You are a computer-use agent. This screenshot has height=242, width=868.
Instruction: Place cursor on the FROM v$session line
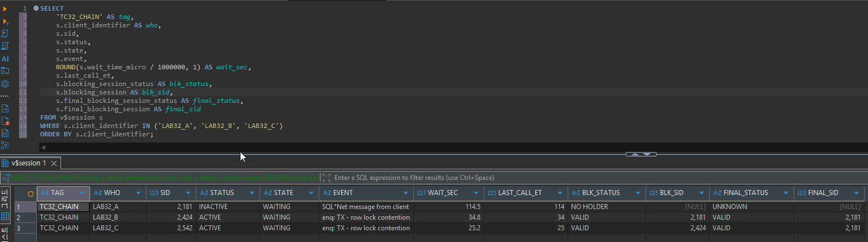[71, 117]
